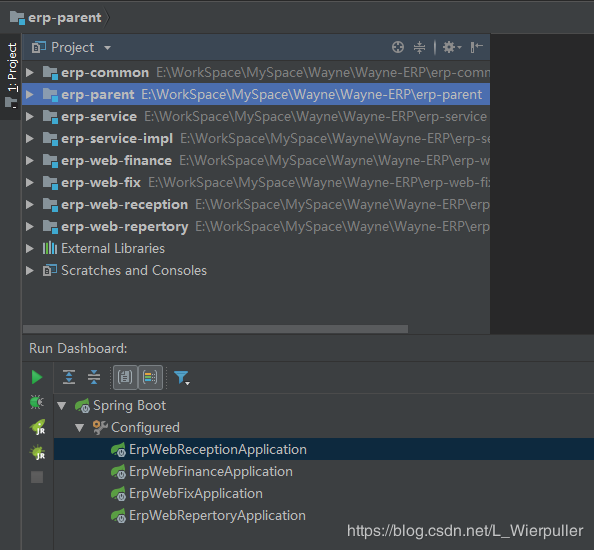Open the Project view dropdown
Screen dimensions: 594x550
click(72, 48)
